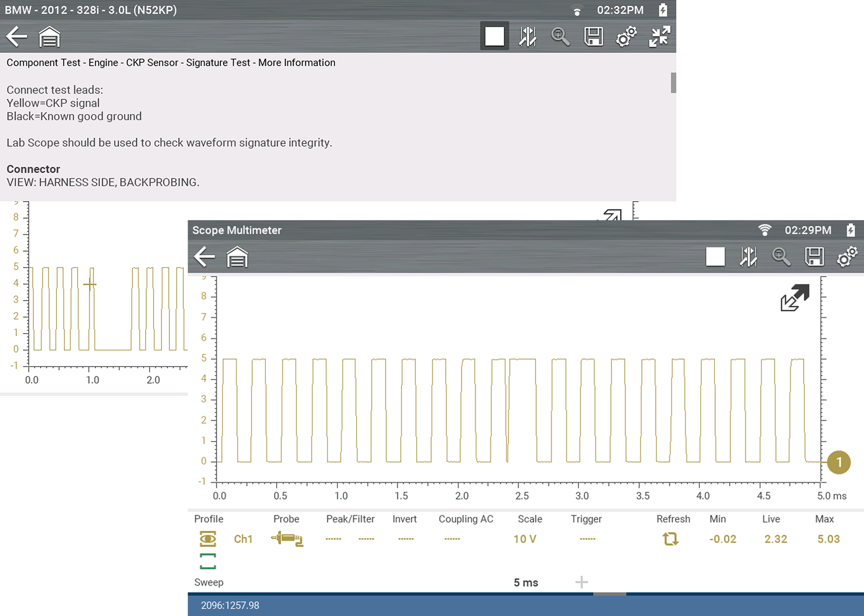The width and height of the screenshot is (864, 616).
Task: Open Trigger setting for Ch1
Action: tap(587, 539)
